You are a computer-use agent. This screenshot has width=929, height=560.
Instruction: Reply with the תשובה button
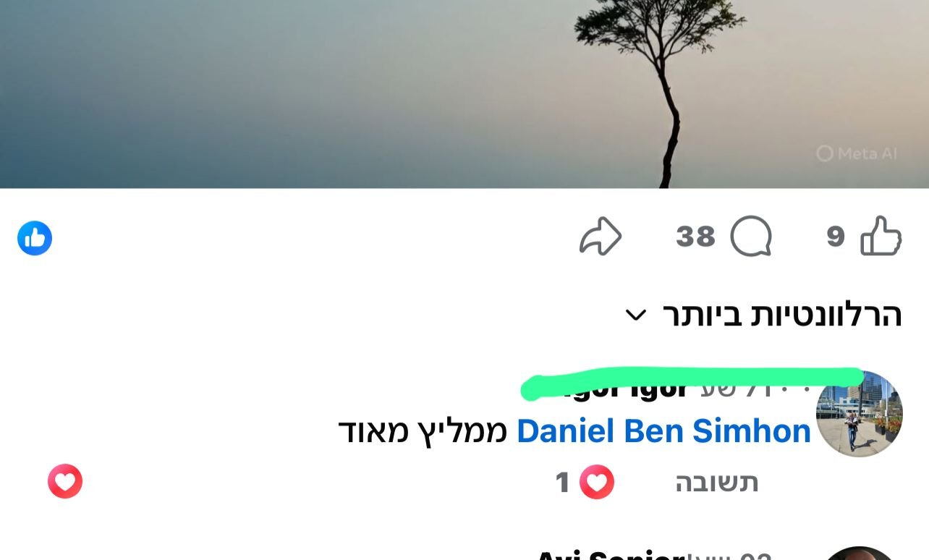[x=717, y=483]
